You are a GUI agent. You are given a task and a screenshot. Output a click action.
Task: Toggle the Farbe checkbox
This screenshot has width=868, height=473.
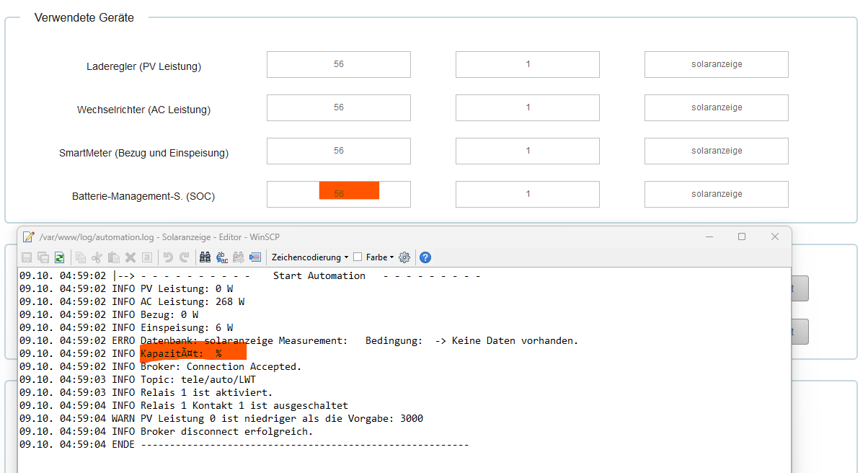coord(358,257)
